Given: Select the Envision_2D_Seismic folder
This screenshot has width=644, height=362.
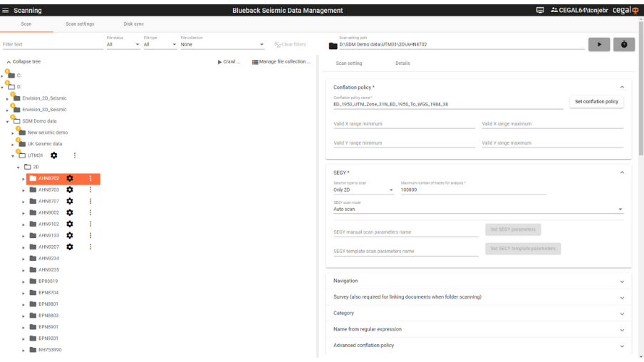Looking at the screenshot, I should (44, 98).
